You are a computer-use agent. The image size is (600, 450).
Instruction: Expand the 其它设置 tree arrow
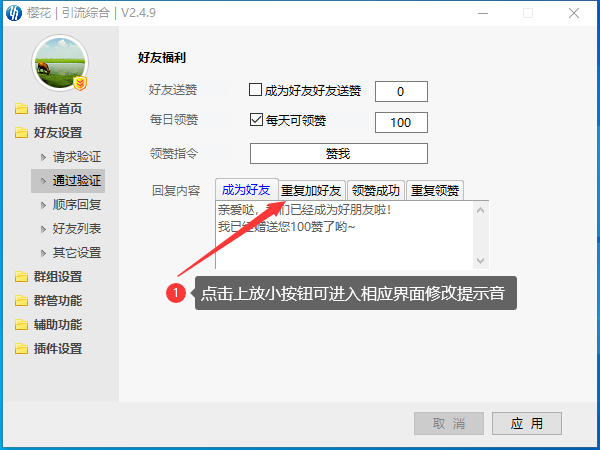[x=43, y=253]
